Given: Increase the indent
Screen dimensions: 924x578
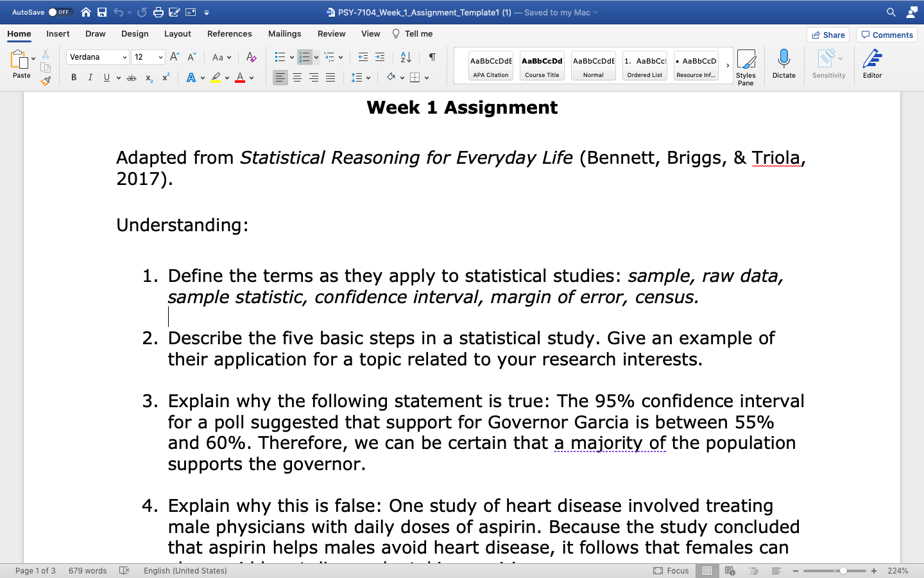Looking at the screenshot, I should click(379, 57).
